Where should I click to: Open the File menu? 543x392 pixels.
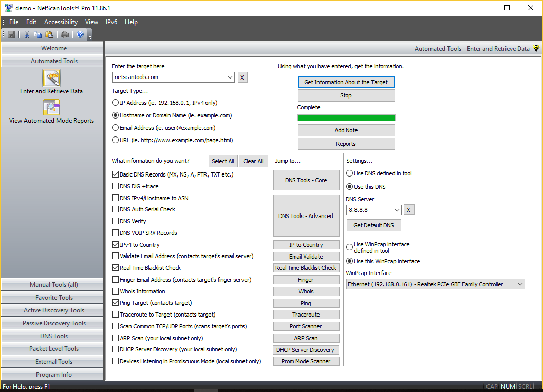tap(14, 22)
